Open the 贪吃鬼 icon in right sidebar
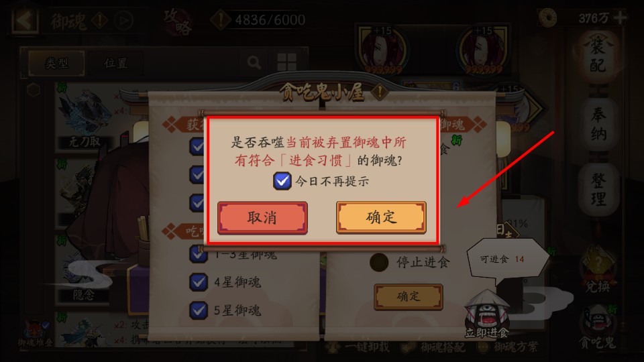This screenshot has height=362, width=644. pyautogui.click(x=598, y=326)
